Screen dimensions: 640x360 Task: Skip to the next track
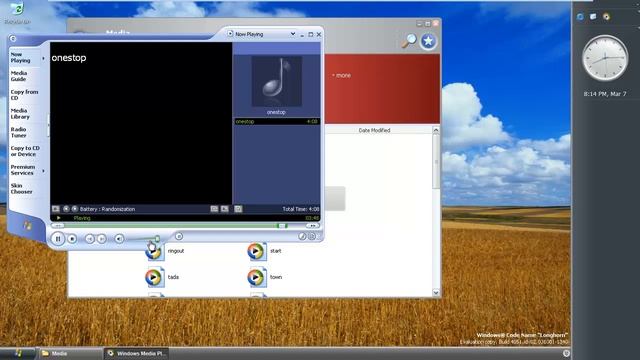click(102, 239)
